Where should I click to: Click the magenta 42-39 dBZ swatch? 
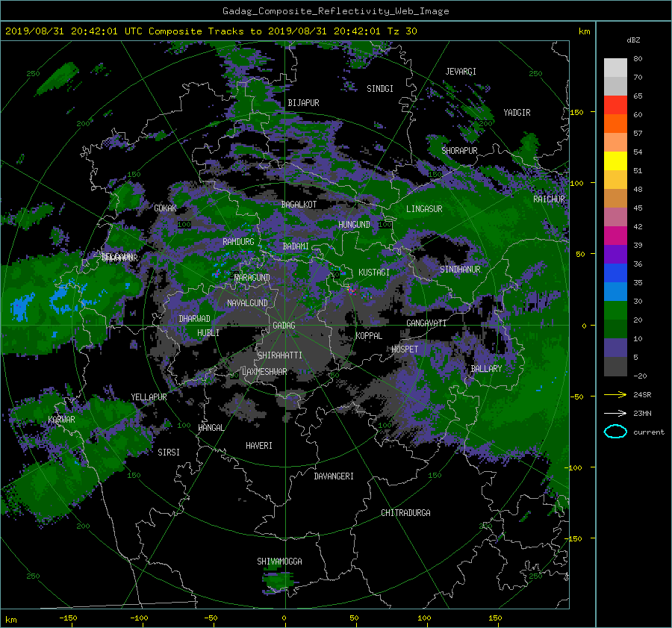(615, 235)
